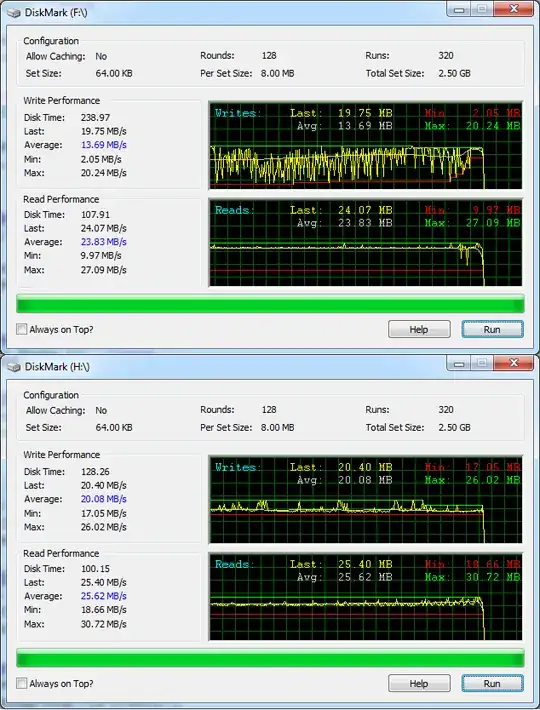Click the Reads graph in F:\ window

click(366, 243)
